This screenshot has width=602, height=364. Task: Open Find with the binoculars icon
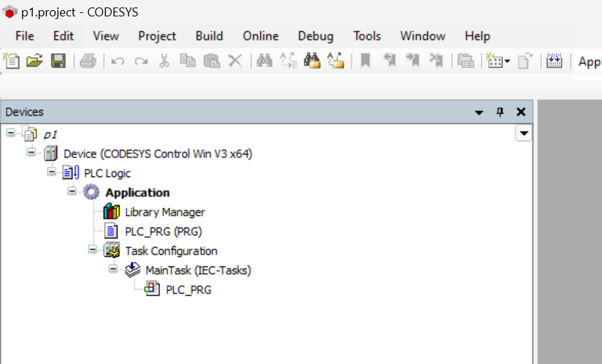[x=265, y=61]
